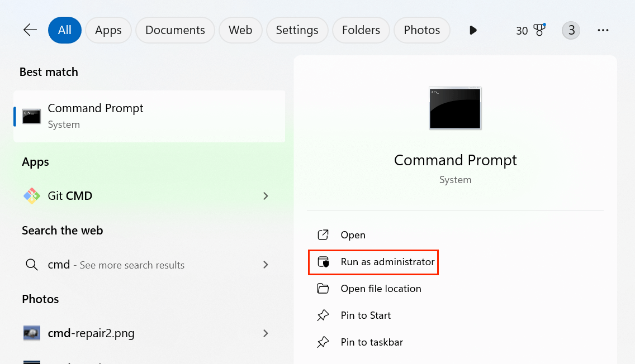Open Microsoft Rewards via the medal icon
The height and width of the screenshot is (364, 635).
point(539,30)
